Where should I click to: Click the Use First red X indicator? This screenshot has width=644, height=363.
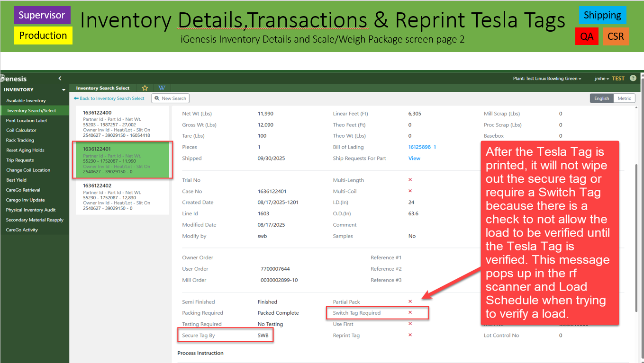pos(410,324)
